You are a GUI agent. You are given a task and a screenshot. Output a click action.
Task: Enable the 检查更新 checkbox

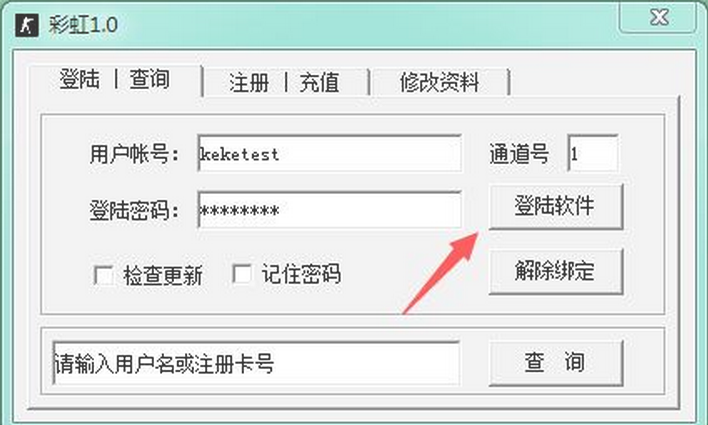click(x=104, y=275)
